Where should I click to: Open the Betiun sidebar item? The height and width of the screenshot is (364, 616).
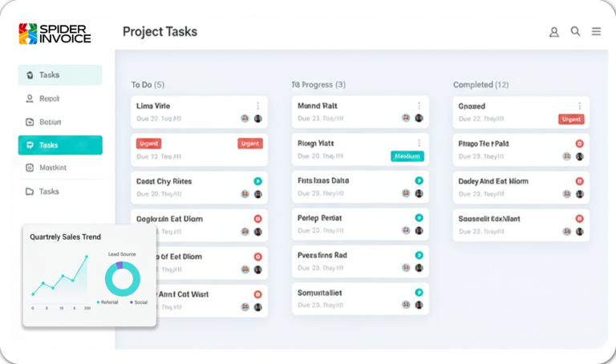[x=60, y=122]
